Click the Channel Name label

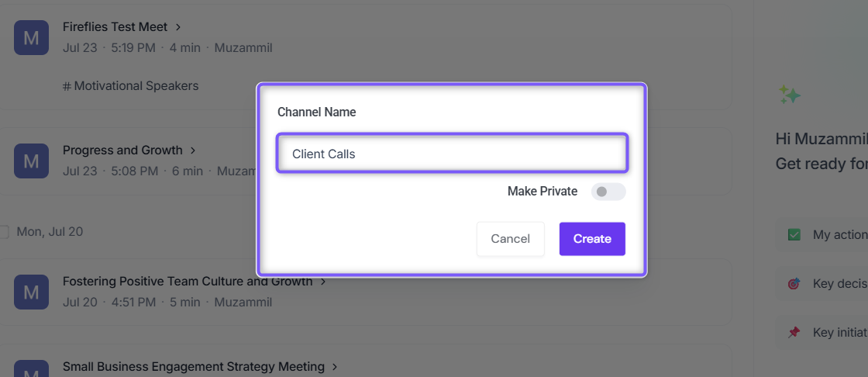pos(317,112)
